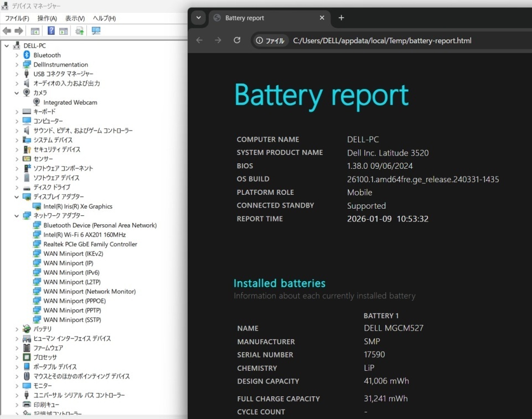Select Intel(R) Wi-Fi 6 AX201 160MHz adapter
Image resolution: width=532 pixels, height=419 pixels.
(84, 235)
